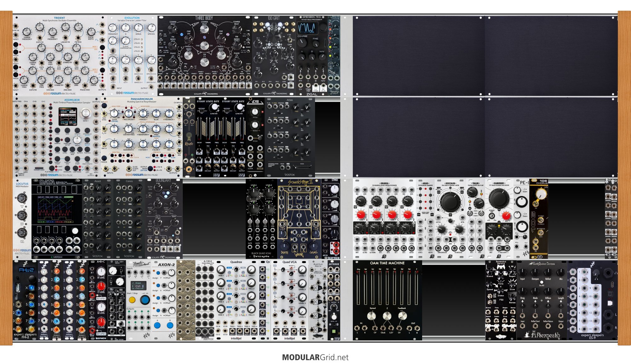Toggle the Kamieniec Resonance Mode switch
This screenshot has width=631, height=364.
(x=491, y=216)
